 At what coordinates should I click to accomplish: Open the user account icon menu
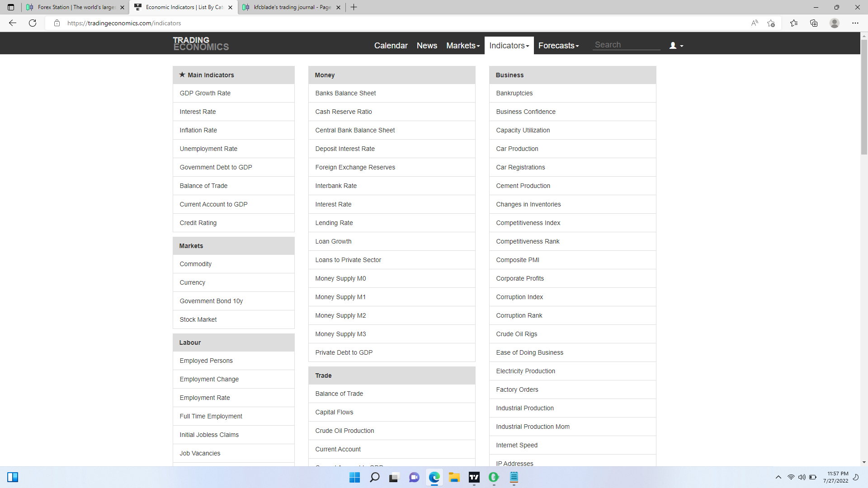(x=676, y=46)
